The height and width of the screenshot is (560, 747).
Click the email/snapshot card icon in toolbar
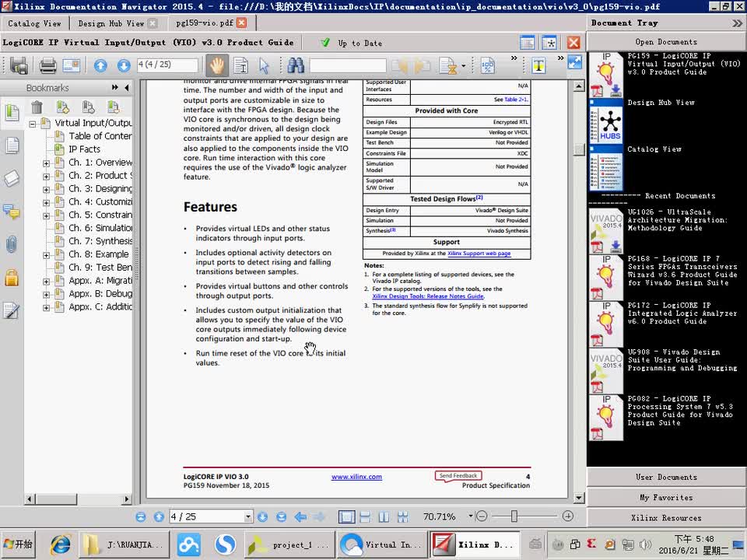[x=72, y=65]
